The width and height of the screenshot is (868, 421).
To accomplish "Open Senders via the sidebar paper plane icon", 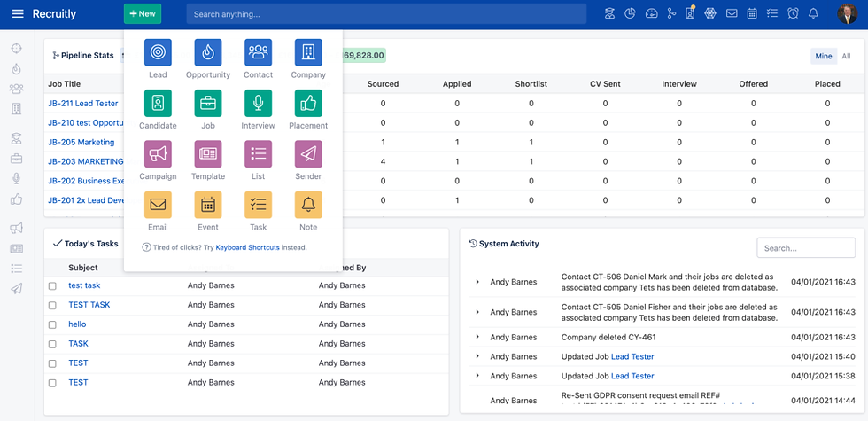I will [17, 289].
